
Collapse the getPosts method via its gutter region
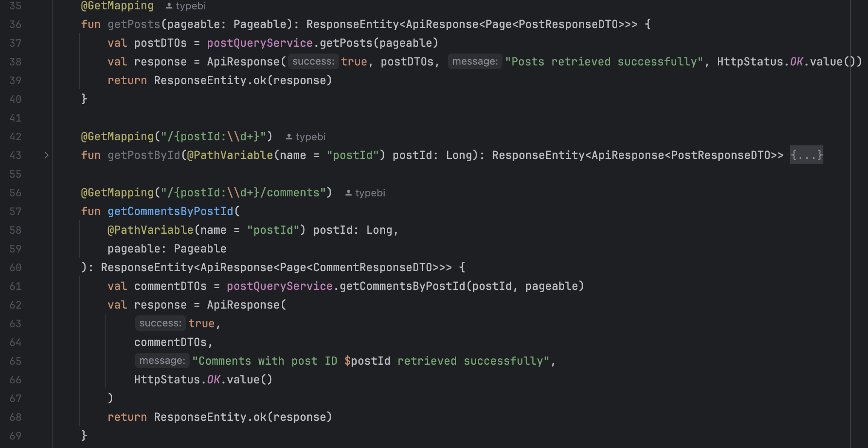pyautogui.click(x=45, y=24)
